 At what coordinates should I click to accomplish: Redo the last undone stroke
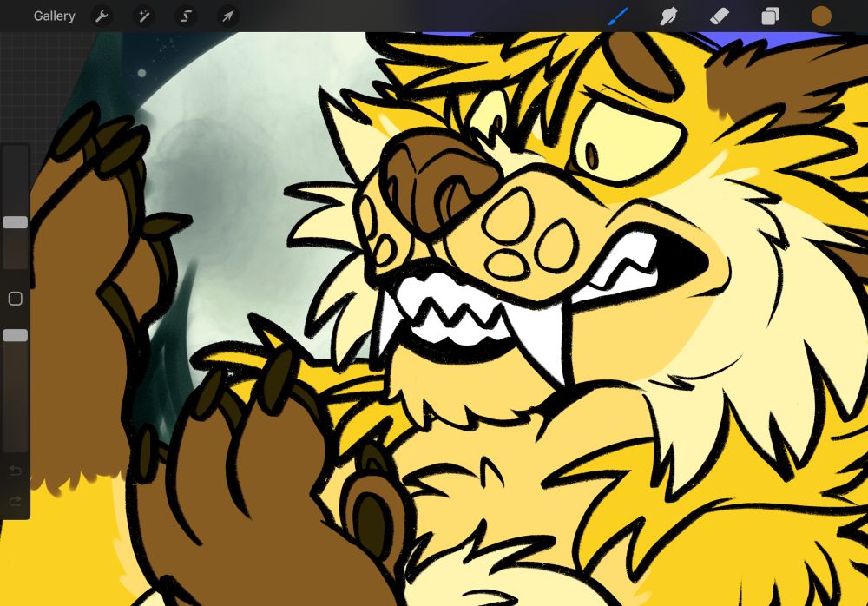pyautogui.click(x=16, y=501)
